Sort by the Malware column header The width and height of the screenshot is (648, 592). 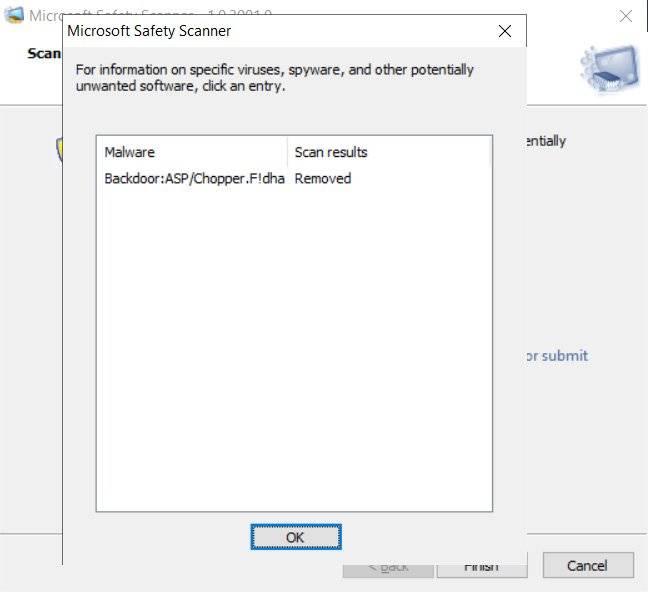pos(192,152)
